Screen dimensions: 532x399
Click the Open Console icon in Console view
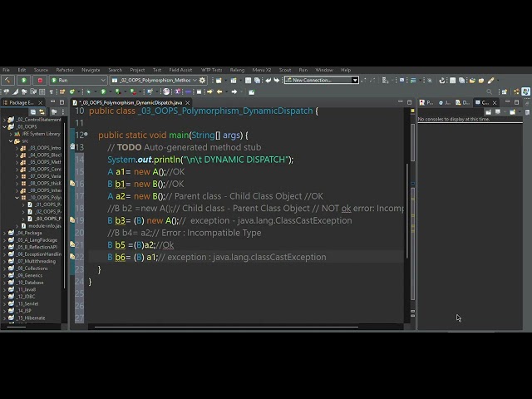513,111
